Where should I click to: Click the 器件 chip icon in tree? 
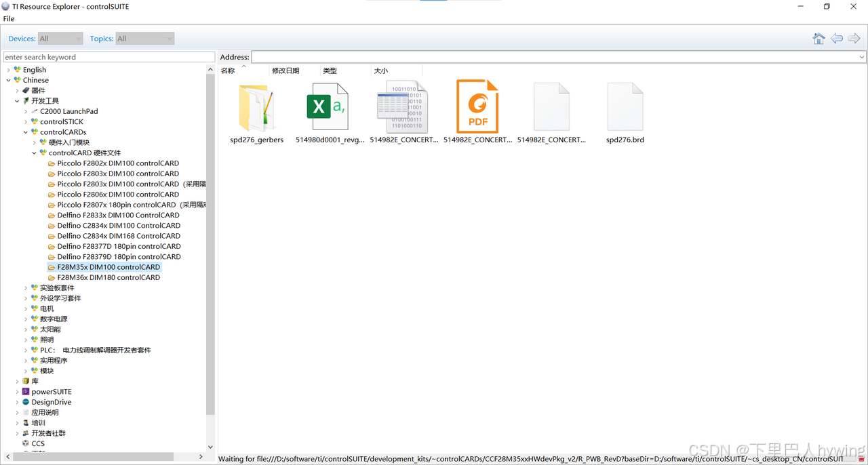pyautogui.click(x=26, y=90)
